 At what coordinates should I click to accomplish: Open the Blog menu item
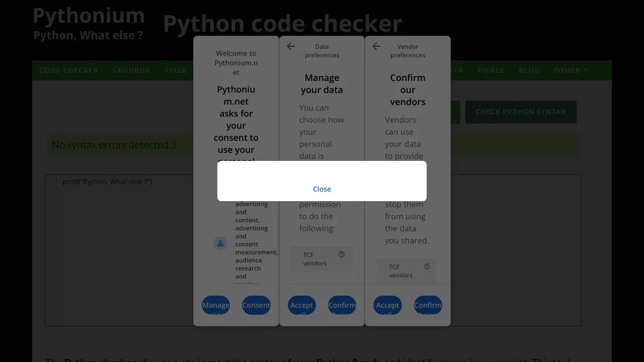[x=529, y=70]
